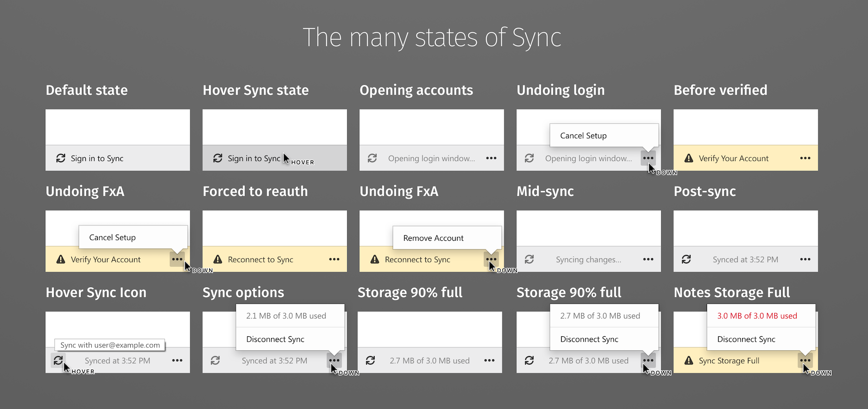Open the three-dot menu in Before verified panel

point(805,158)
